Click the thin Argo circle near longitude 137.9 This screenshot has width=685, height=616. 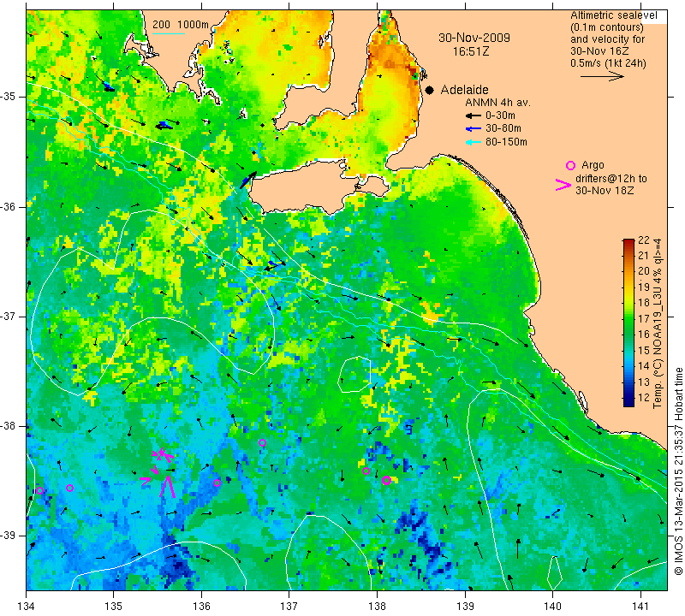[x=366, y=471]
